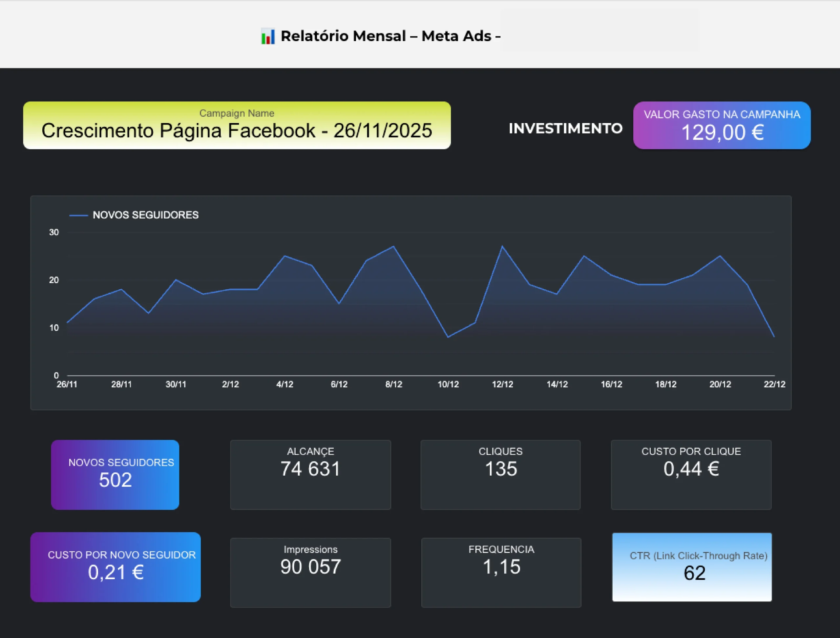The image size is (840, 638).
Task: Click the 12/12 peak on the line chart
Action: click(x=502, y=246)
